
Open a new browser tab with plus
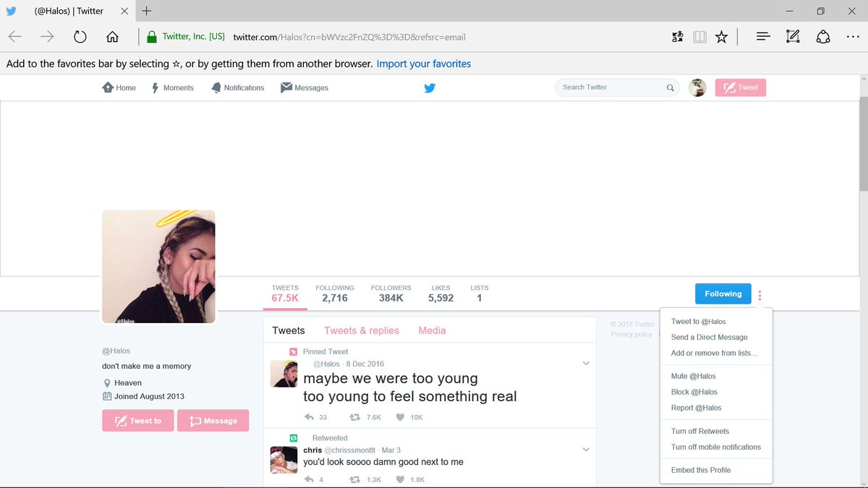click(147, 10)
